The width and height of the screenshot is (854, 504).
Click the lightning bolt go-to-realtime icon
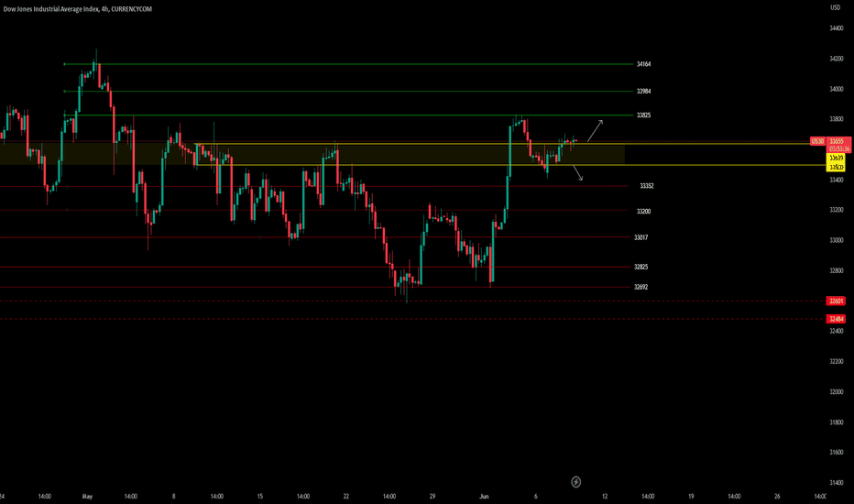(x=575, y=482)
